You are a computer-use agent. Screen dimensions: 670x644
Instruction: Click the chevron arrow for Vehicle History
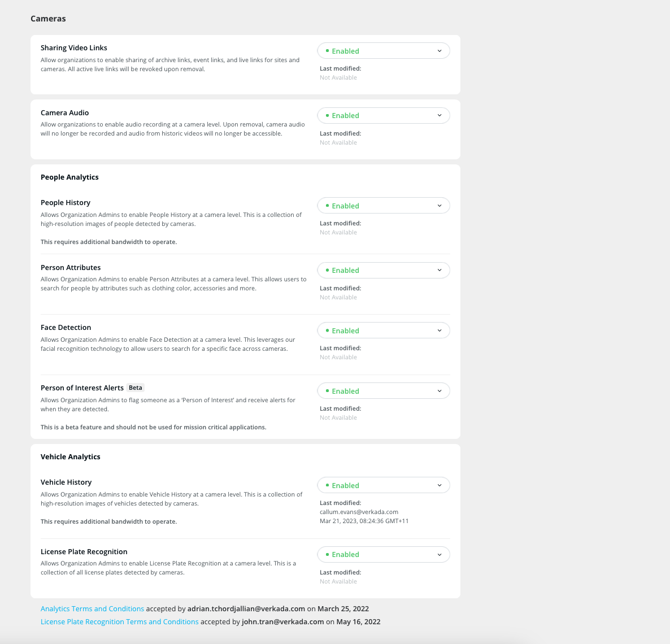pos(440,485)
